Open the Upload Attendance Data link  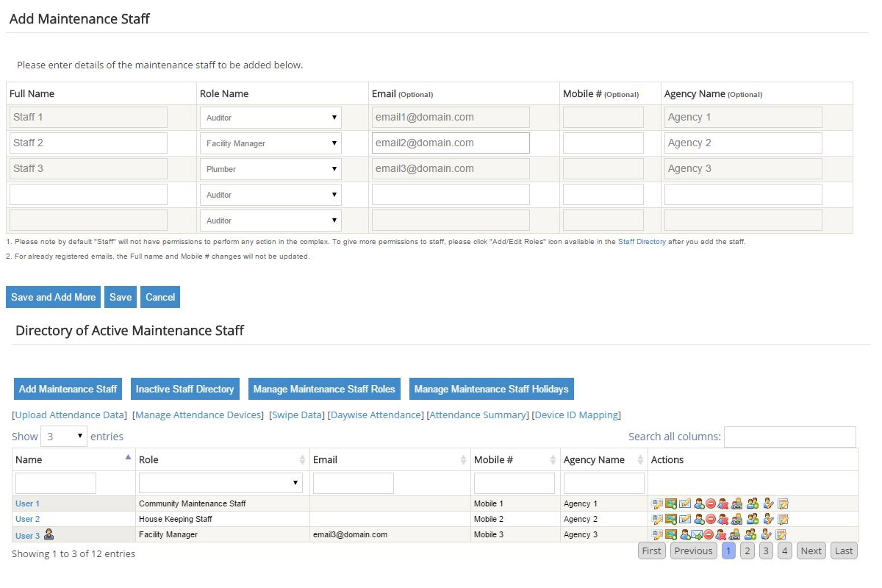71,415
